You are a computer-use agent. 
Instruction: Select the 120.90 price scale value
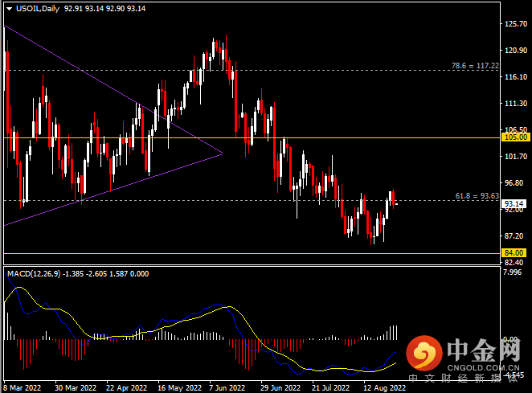tap(516, 50)
